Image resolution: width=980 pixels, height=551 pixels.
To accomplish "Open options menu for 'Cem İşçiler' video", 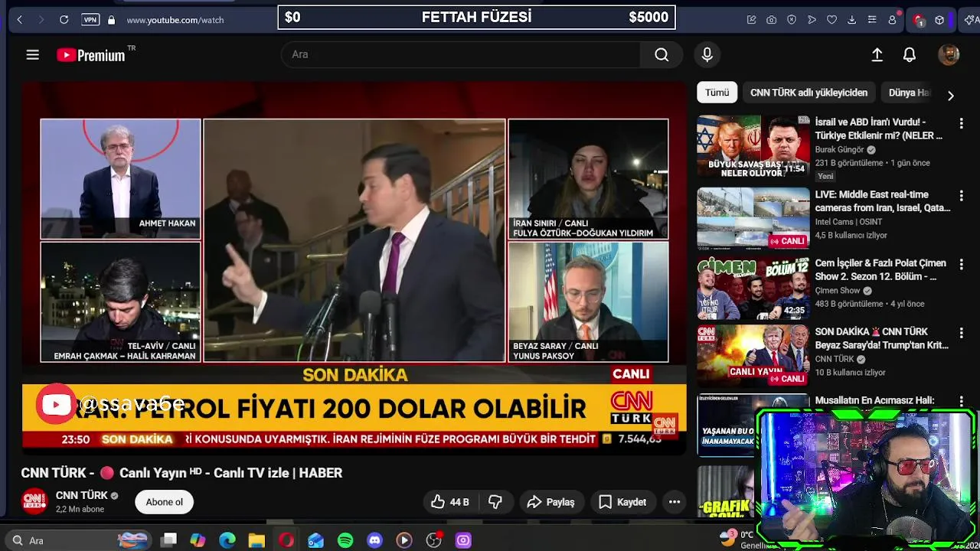I will (x=962, y=264).
